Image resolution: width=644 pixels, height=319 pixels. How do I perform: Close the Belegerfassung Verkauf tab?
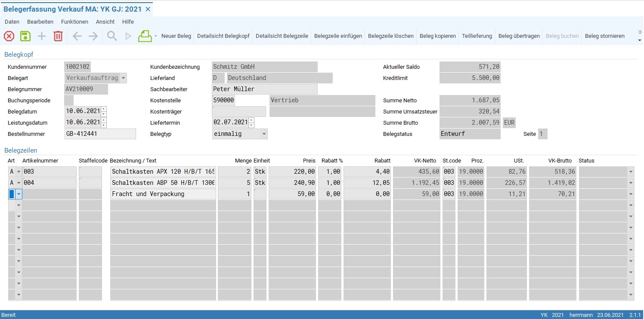[148, 9]
